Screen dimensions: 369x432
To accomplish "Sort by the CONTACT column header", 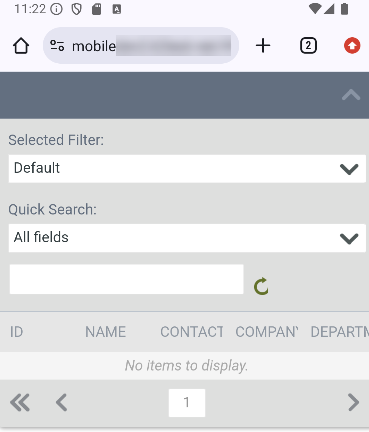I will [192, 332].
